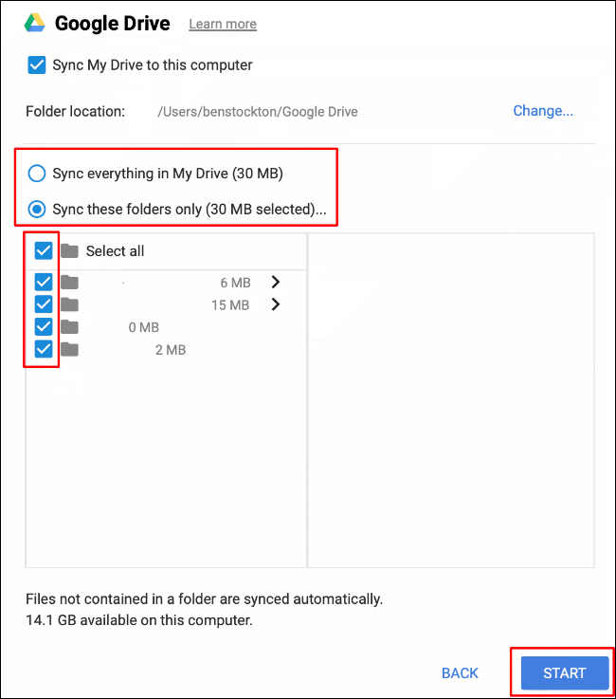Image resolution: width=616 pixels, height=699 pixels.
Task: Go BACK to the previous step
Action: 460,672
